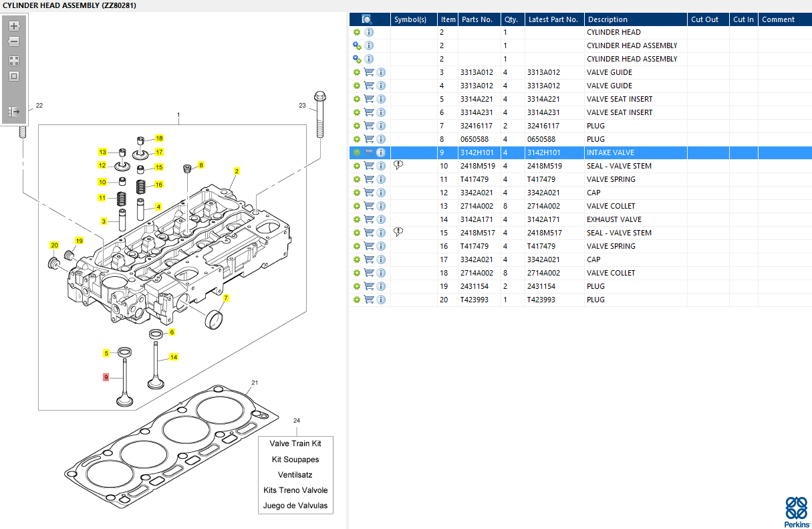Select callout 16 on the diagram

(159, 185)
